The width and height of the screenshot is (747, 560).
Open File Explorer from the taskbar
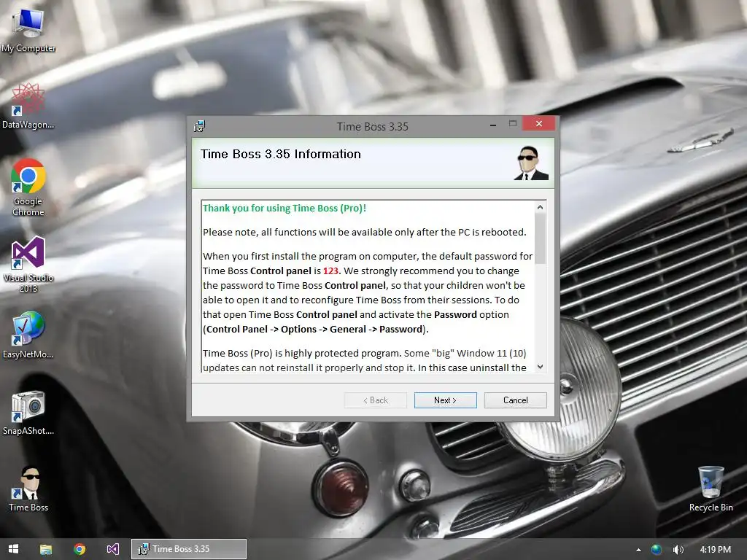tap(46, 549)
